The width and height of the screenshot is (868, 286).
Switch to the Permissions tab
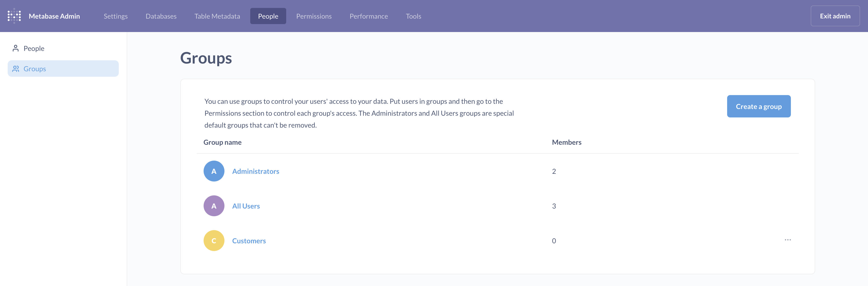314,16
